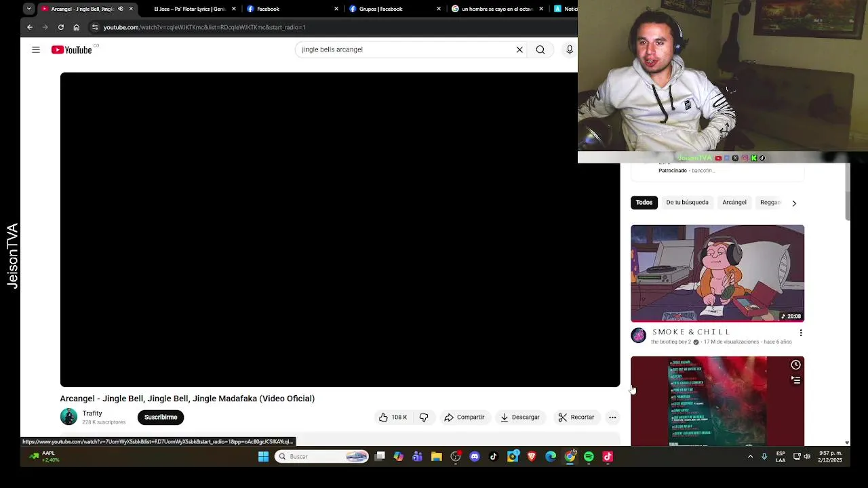Open the Trafity channel name link
868x488 pixels.
pyautogui.click(x=92, y=413)
